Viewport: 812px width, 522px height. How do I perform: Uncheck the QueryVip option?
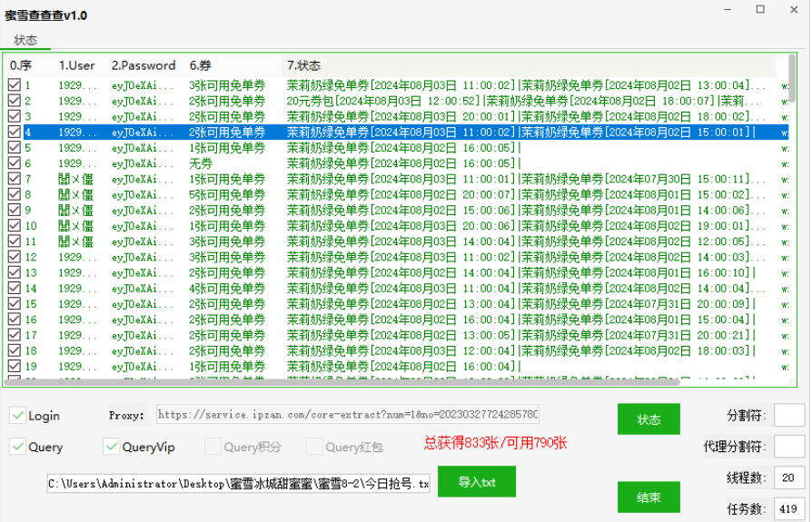[112, 447]
